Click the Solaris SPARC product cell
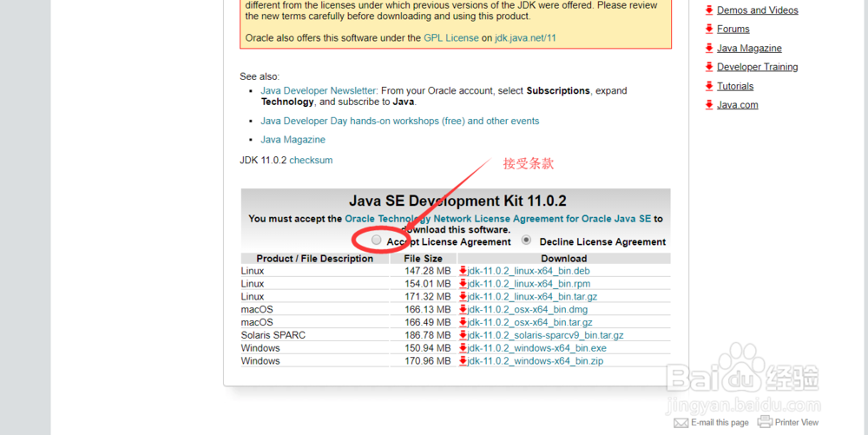The height and width of the screenshot is (435, 868). pyautogui.click(x=273, y=335)
